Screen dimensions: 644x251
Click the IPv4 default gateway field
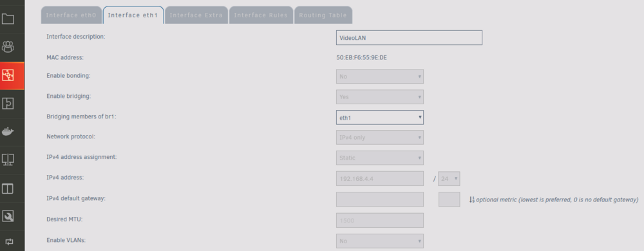click(380, 200)
